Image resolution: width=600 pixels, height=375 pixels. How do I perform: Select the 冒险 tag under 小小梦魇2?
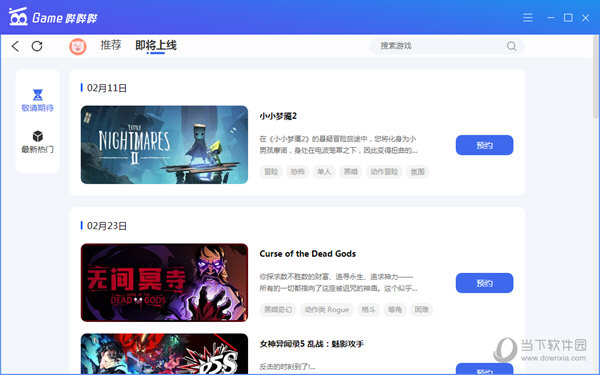[x=271, y=172]
